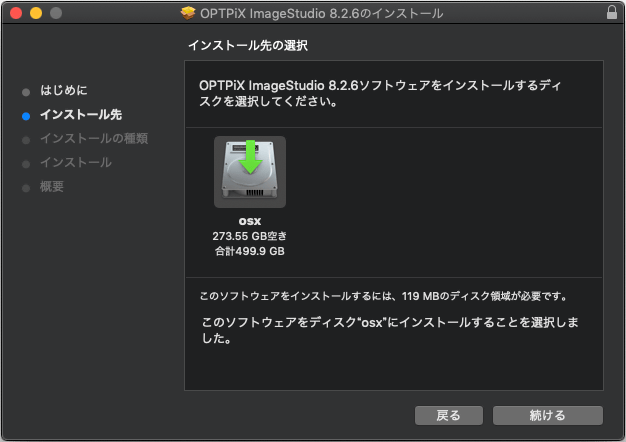Click the installer package icon in title
The image size is (626, 442).
tap(188, 13)
